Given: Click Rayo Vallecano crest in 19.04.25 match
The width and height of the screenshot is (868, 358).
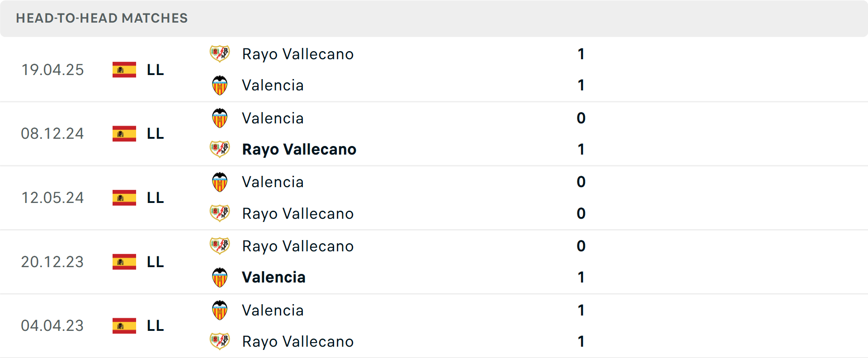Looking at the screenshot, I should [220, 54].
